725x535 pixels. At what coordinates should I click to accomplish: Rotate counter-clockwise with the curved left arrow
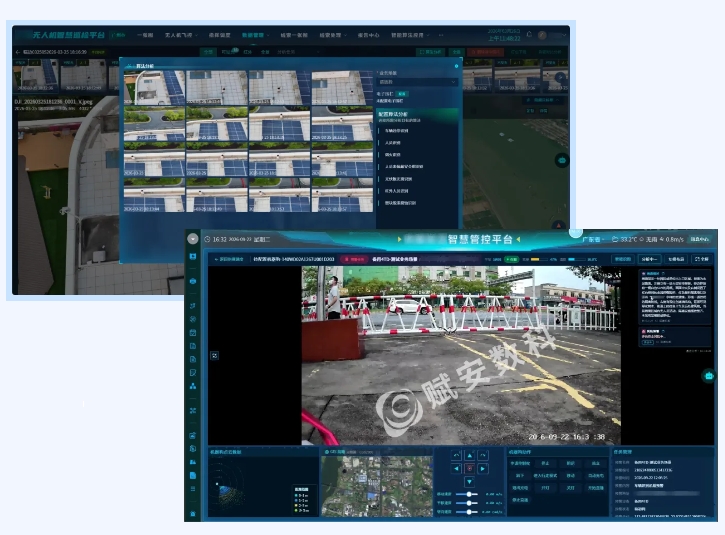pos(456,456)
